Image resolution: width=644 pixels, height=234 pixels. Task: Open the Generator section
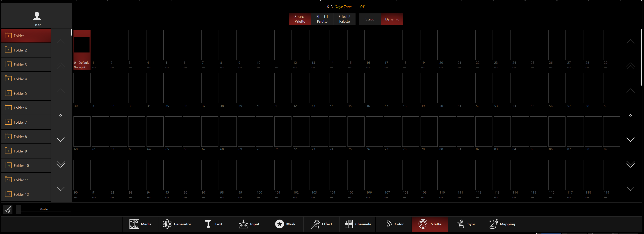click(x=177, y=224)
